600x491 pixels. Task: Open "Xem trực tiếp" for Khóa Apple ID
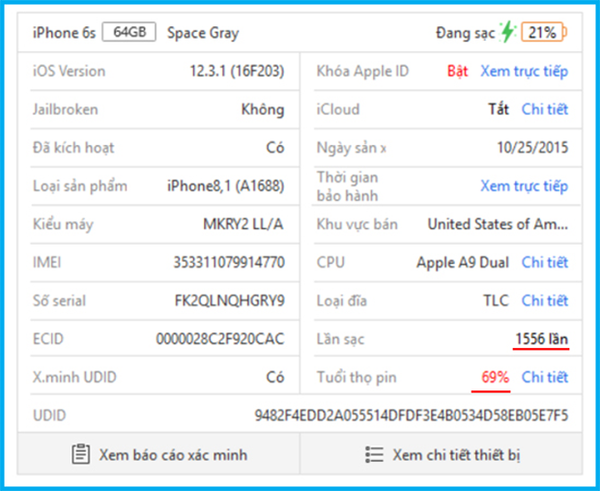click(523, 71)
